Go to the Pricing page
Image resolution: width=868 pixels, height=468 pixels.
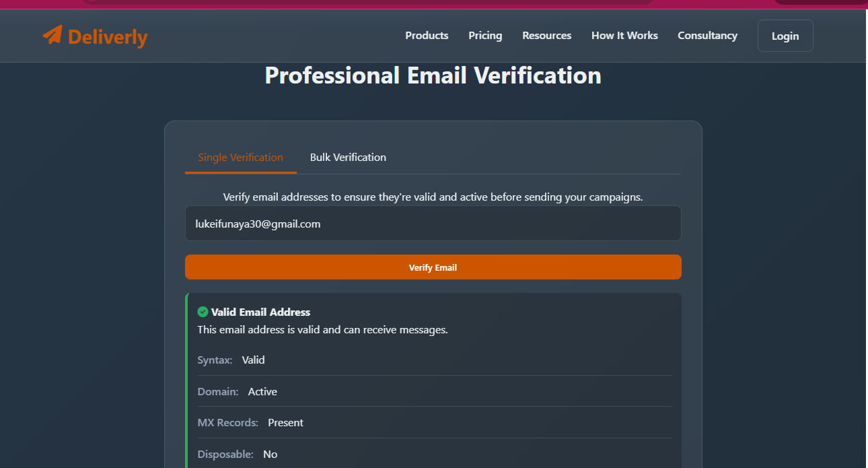(485, 36)
